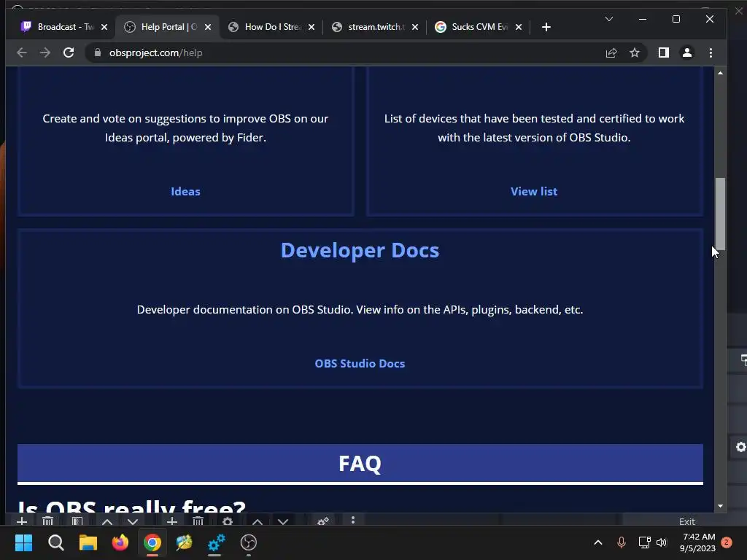Click the page scrollbar up arrow

pyautogui.click(x=720, y=73)
